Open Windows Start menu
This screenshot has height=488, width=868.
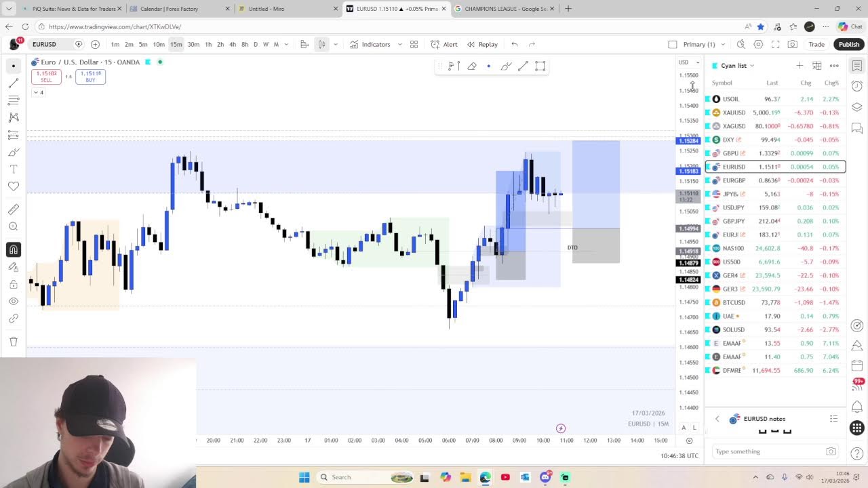[x=304, y=477]
